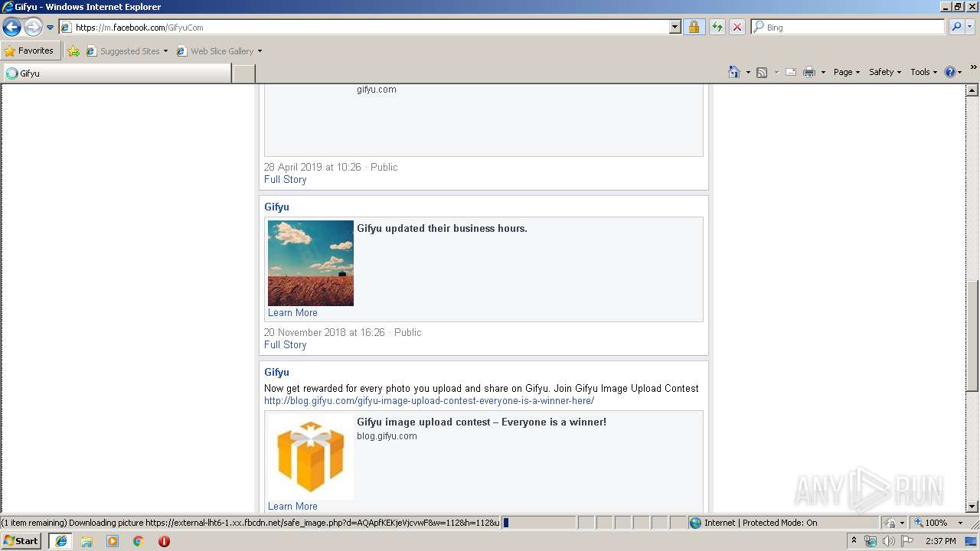Screen dimensions: 980x551
Task: Click Internet Explorer taskbar icon
Action: click(x=60, y=541)
